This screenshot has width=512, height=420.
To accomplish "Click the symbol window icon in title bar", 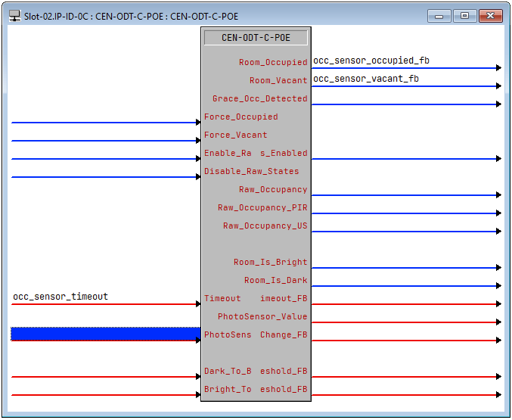I will [x=14, y=15].
